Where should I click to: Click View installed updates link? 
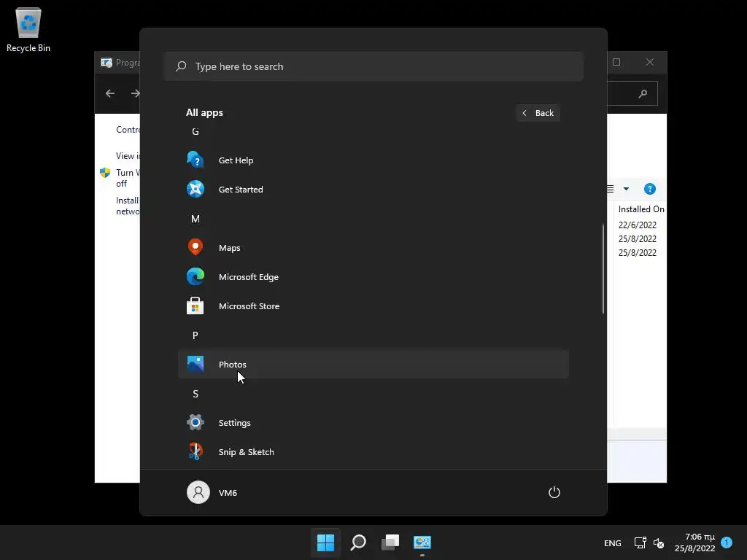pos(128,156)
